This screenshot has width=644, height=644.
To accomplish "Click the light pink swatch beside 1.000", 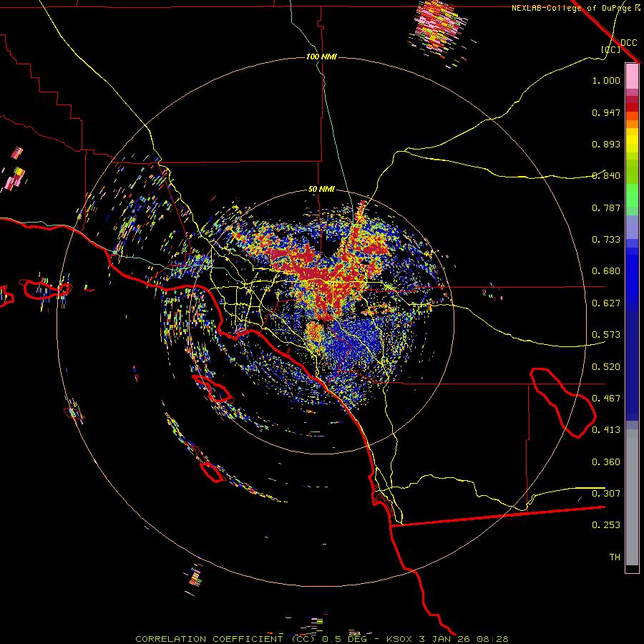I will point(632,77).
